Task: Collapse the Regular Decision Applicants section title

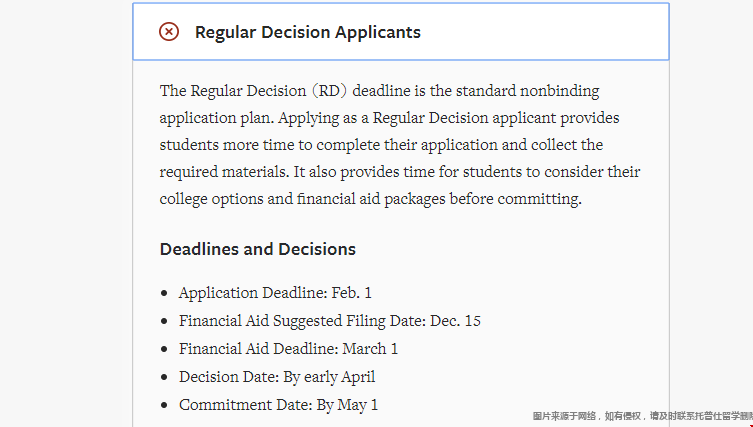Action: pyautogui.click(x=307, y=32)
